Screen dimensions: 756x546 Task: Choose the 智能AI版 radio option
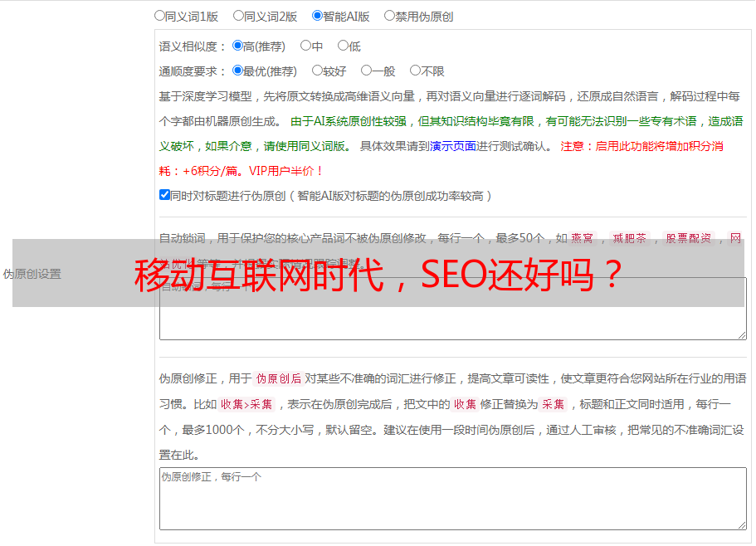[317, 16]
